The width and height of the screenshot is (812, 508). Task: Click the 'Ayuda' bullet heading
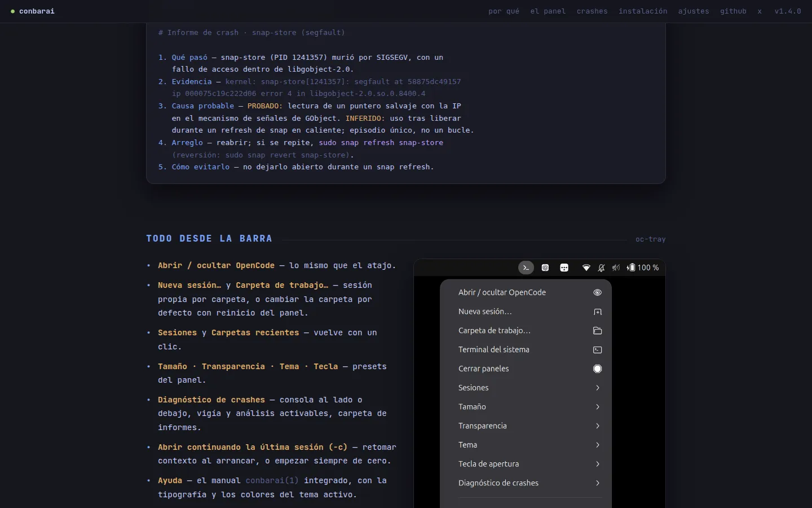click(170, 481)
